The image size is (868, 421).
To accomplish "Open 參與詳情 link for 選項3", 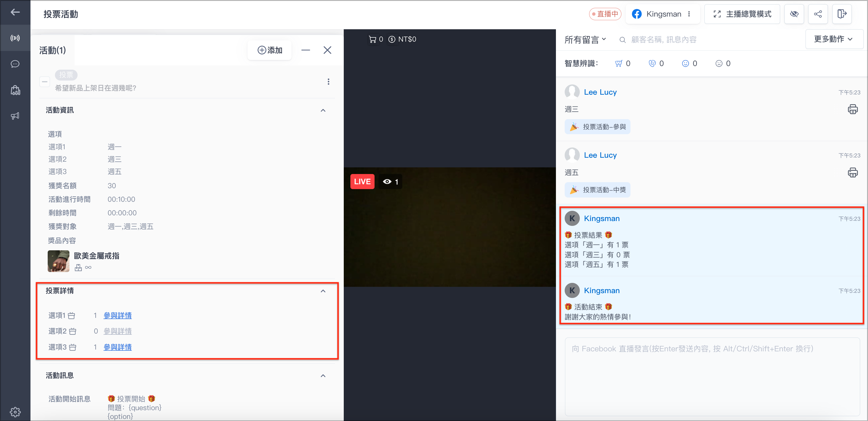I will (x=118, y=348).
